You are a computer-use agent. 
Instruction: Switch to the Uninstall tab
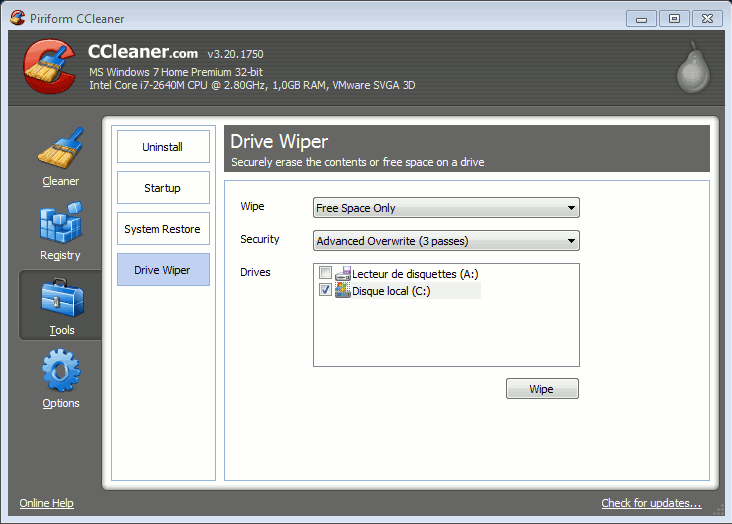point(163,147)
